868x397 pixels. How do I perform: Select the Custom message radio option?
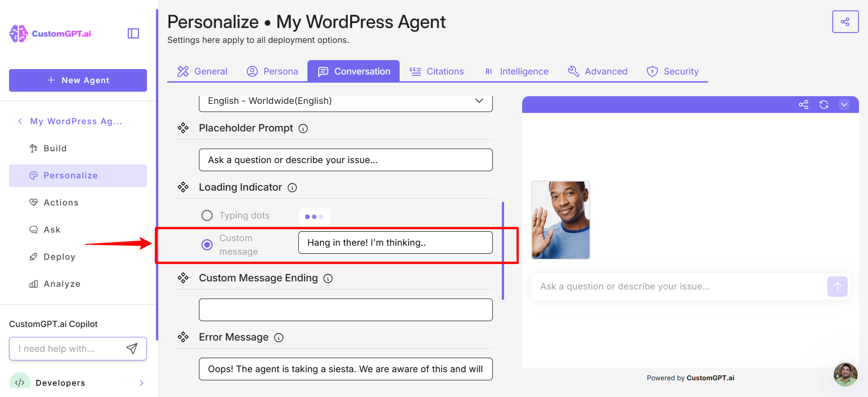[207, 245]
